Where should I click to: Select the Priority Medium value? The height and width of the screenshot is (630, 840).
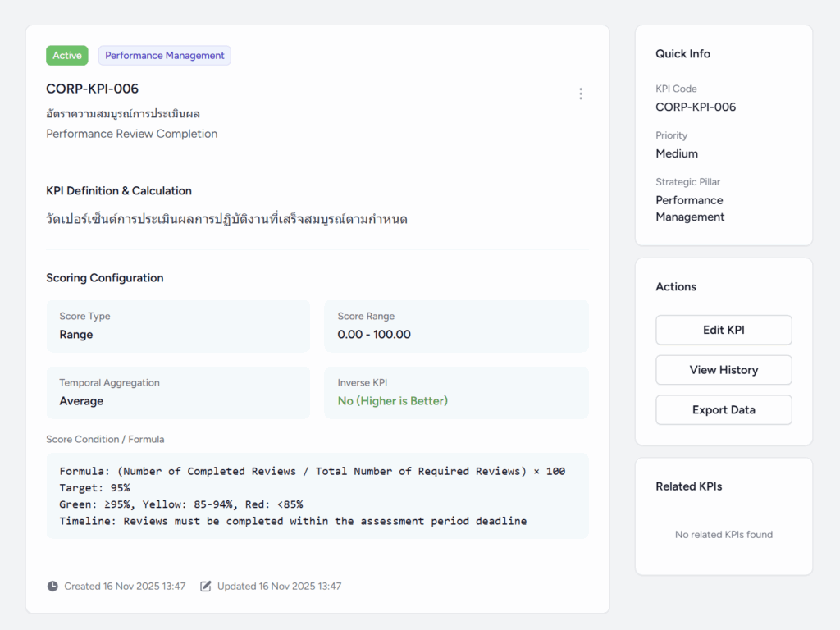tap(677, 153)
